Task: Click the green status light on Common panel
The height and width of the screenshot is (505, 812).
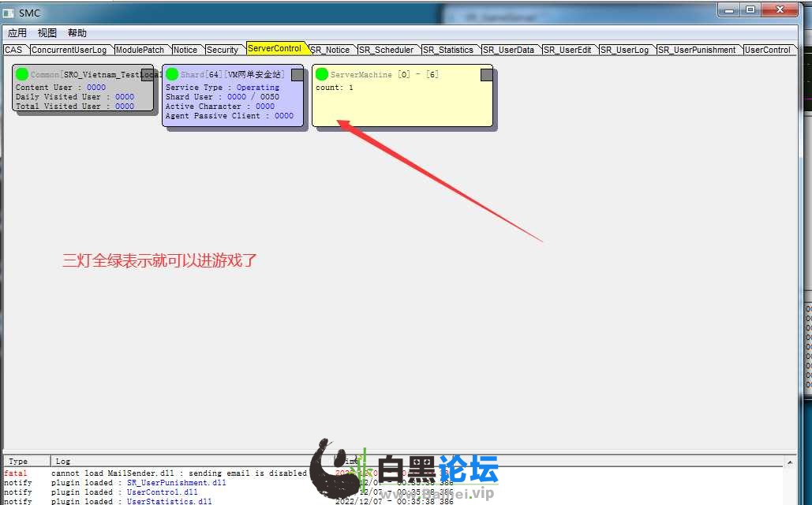Action: (x=22, y=74)
